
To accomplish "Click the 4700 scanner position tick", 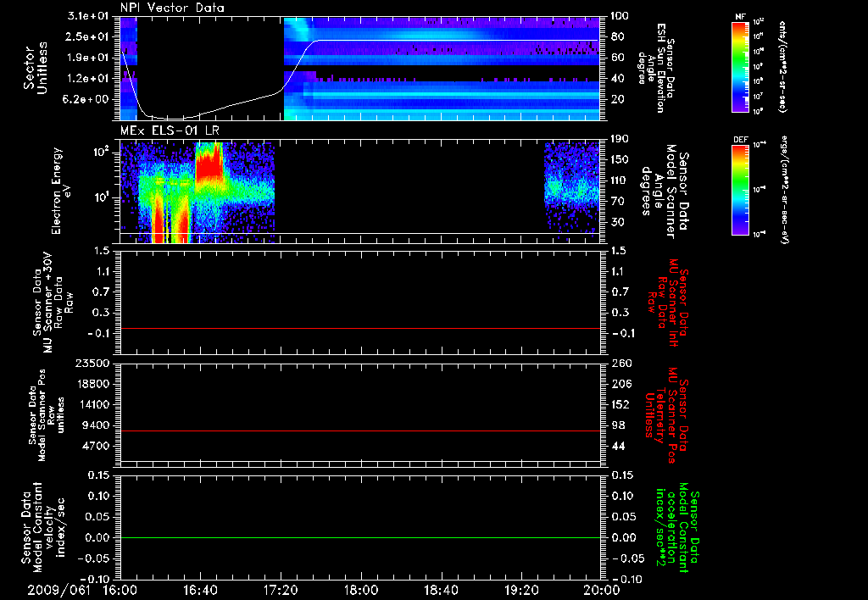I will point(97,446).
